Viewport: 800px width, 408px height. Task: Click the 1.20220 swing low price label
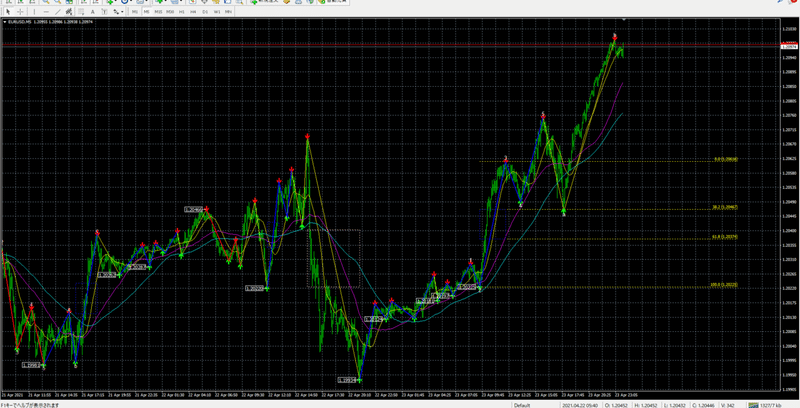(x=254, y=288)
